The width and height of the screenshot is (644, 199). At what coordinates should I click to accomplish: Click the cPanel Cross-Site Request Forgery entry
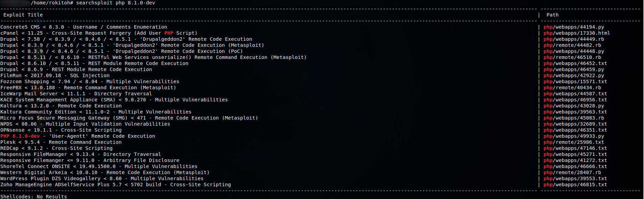(x=98, y=33)
